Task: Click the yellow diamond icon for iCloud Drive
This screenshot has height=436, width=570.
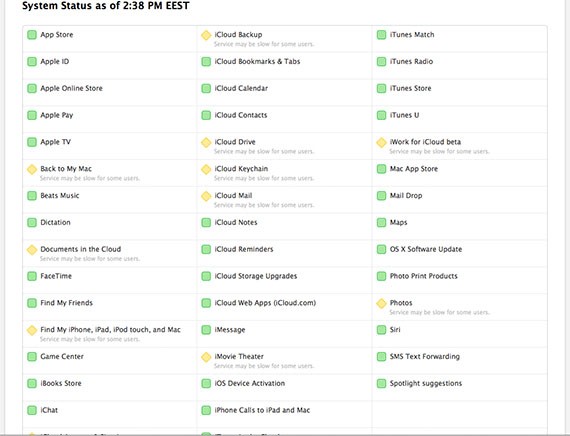Action: coord(206,143)
